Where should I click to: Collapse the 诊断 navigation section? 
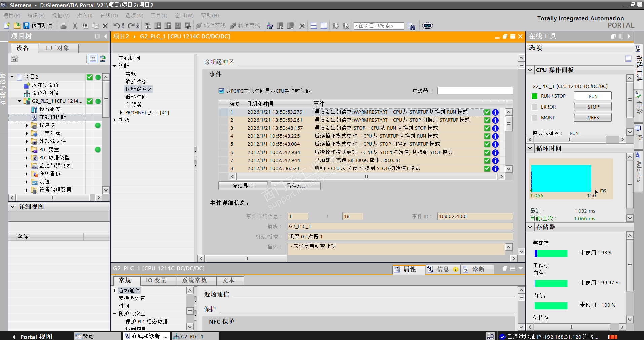click(x=115, y=66)
